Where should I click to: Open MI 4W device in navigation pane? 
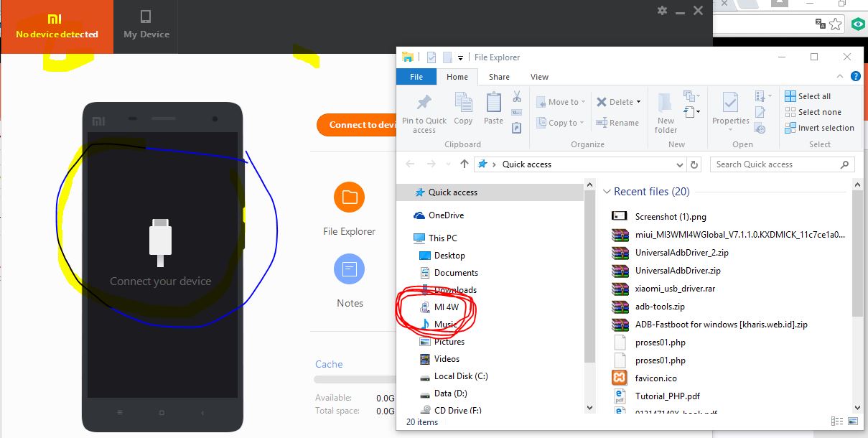tap(439, 307)
